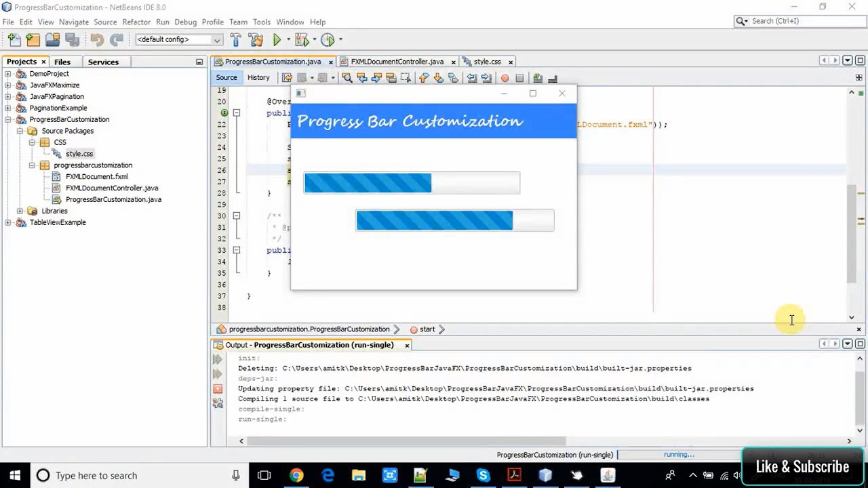Expand the Libraries tree node
The width and height of the screenshot is (868, 488).
coord(20,211)
